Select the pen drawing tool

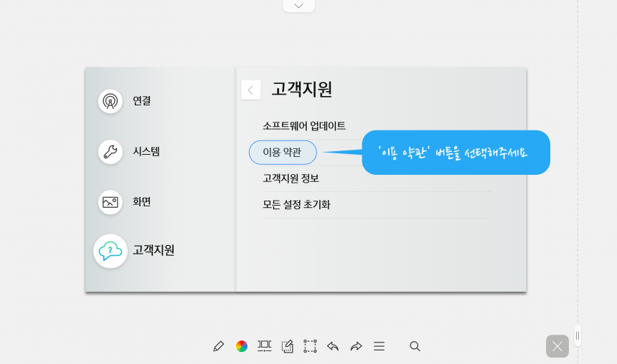pos(218,346)
